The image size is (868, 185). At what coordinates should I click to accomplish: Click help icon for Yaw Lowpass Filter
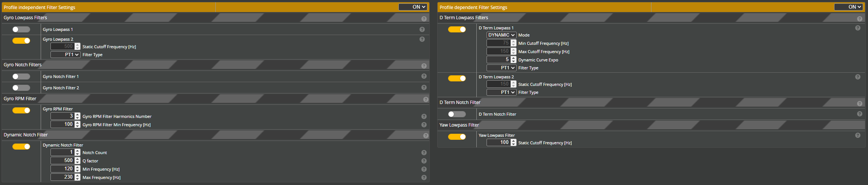click(x=857, y=135)
